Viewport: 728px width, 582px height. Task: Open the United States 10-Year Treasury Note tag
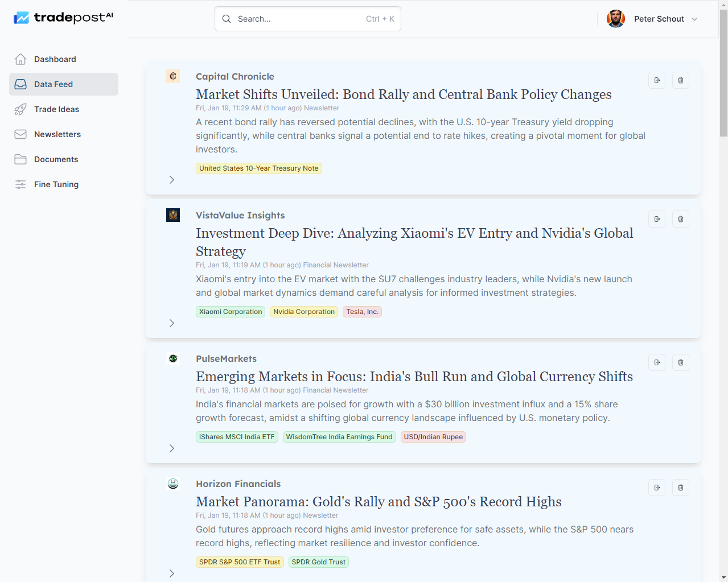point(258,168)
